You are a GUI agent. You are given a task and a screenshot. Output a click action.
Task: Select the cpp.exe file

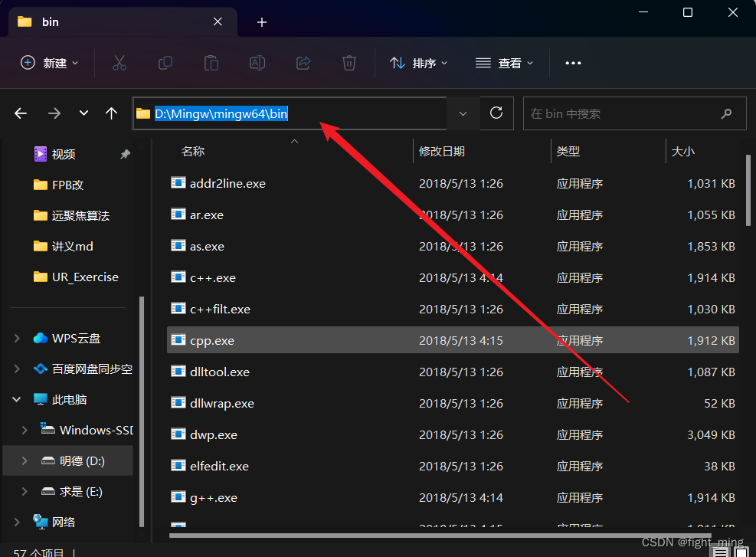453,340
